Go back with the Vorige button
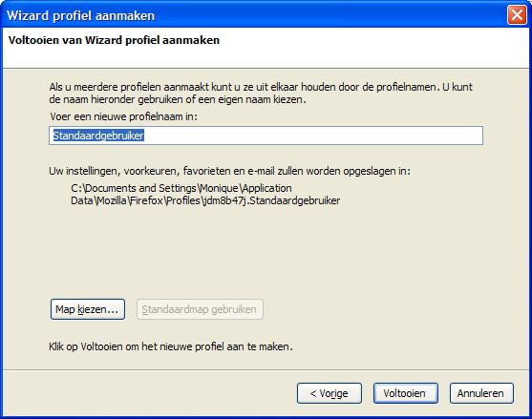Image resolution: width=532 pixels, height=419 pixels. click(x=330, y=393)
